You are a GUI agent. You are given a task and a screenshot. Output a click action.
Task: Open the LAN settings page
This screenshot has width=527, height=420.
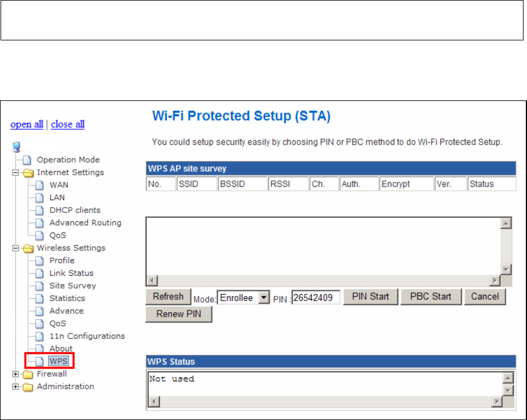[57, 197]
